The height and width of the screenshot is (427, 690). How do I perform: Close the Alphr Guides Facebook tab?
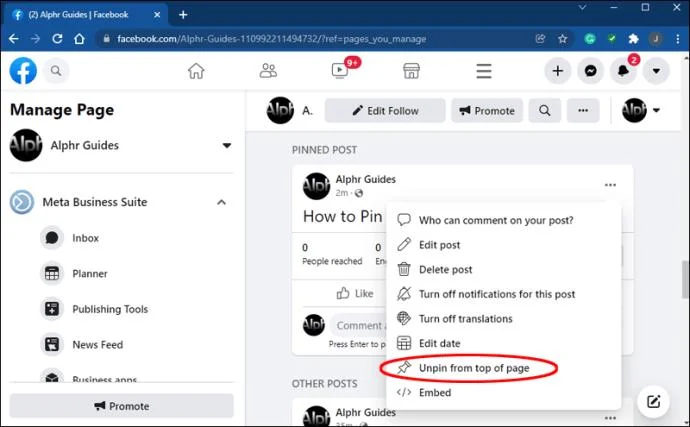157,15
